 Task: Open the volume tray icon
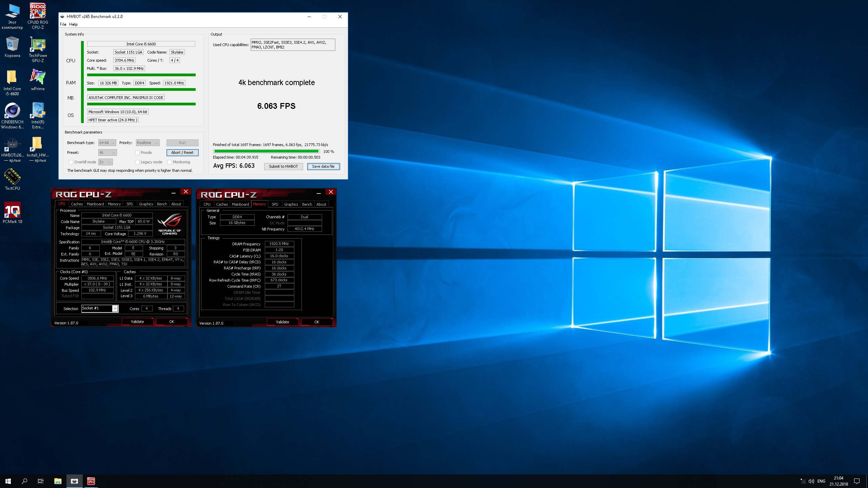811,481
